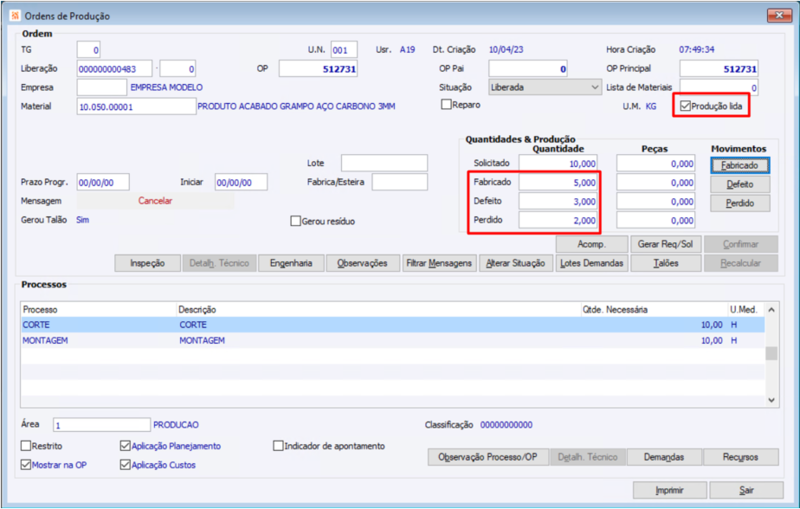Click the OP Principal field
800x509 pixels.
719,69
